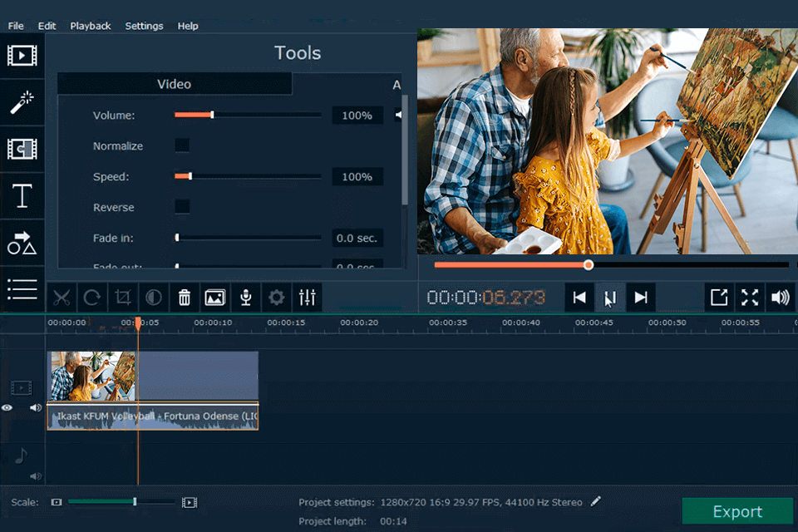Edit project settings with pencil icon

tap(595, 501)
